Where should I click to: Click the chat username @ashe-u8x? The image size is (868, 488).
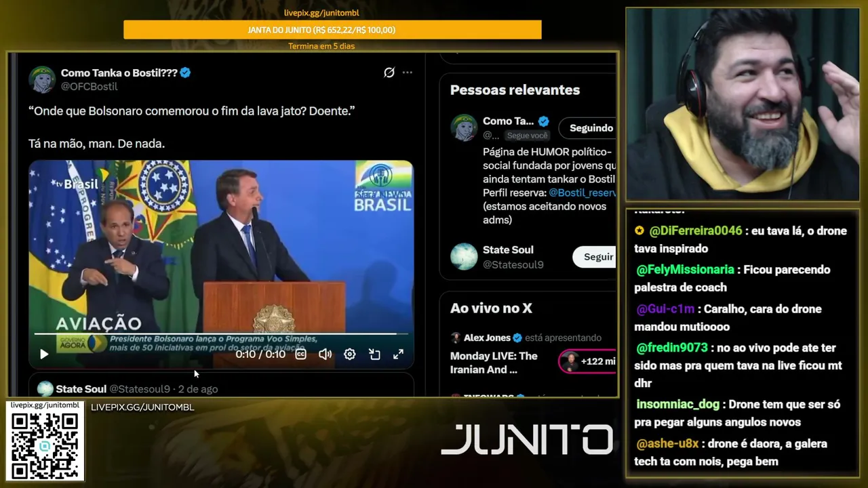pos(667,444)
